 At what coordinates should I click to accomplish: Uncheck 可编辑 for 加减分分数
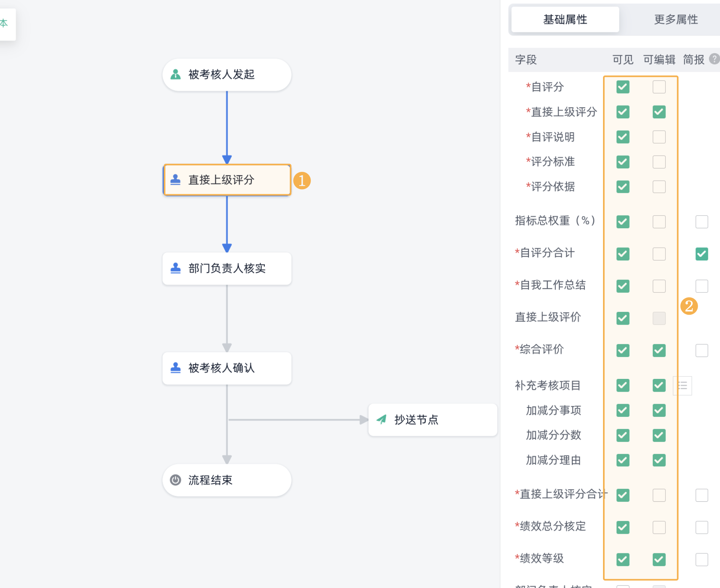[x=659, y=435]
